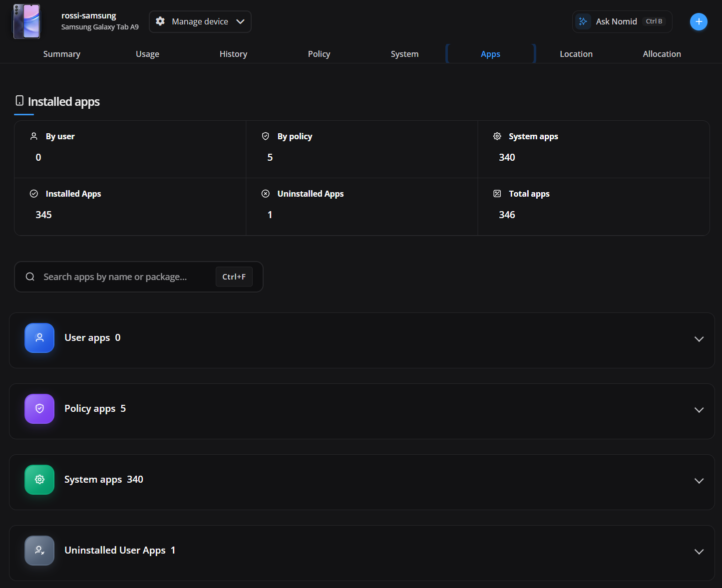The image size is (722, 588).
Task: Click the search magnifier icon
Action: pyautogui.click(x=30, y=277)
